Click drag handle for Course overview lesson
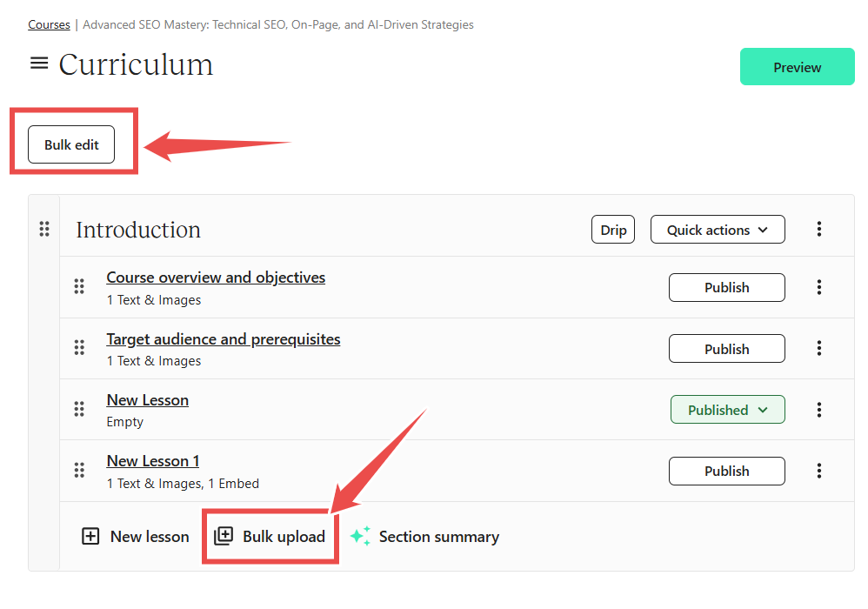This screenshot has width=868, height=609. [x=79, y=286]
